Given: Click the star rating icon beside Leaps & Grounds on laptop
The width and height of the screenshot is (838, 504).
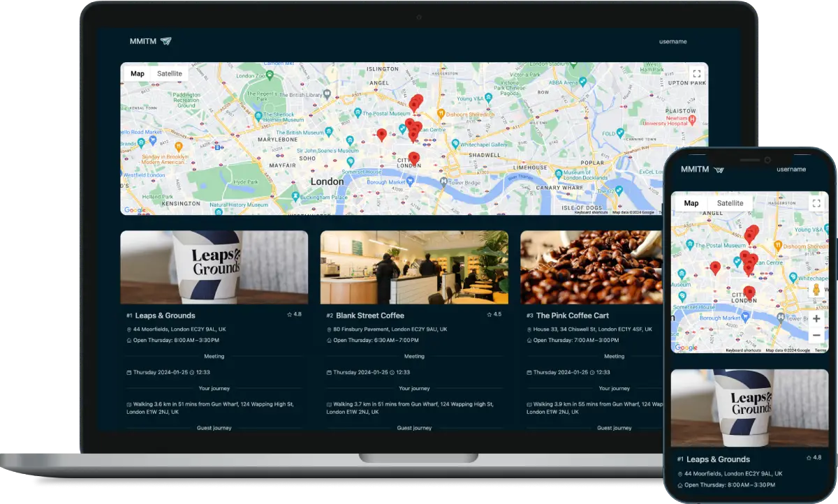Looking at the screenshot, I should [289, 315].
